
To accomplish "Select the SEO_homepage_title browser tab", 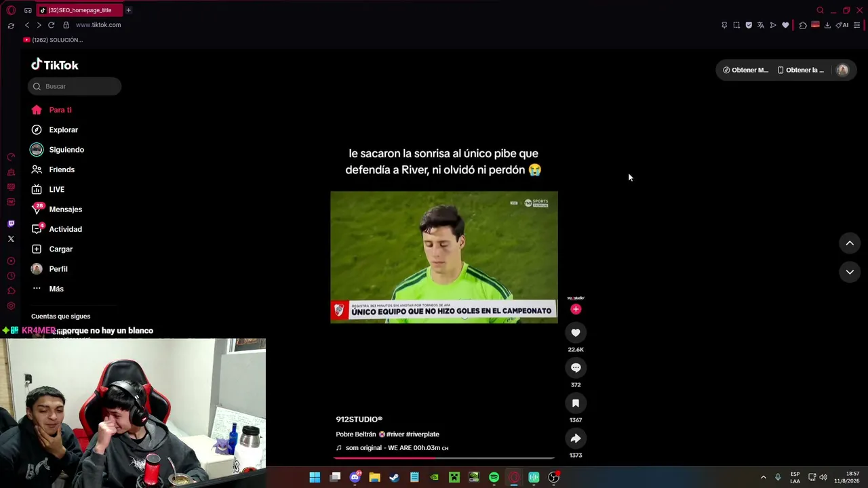I will tap(79, 10).
